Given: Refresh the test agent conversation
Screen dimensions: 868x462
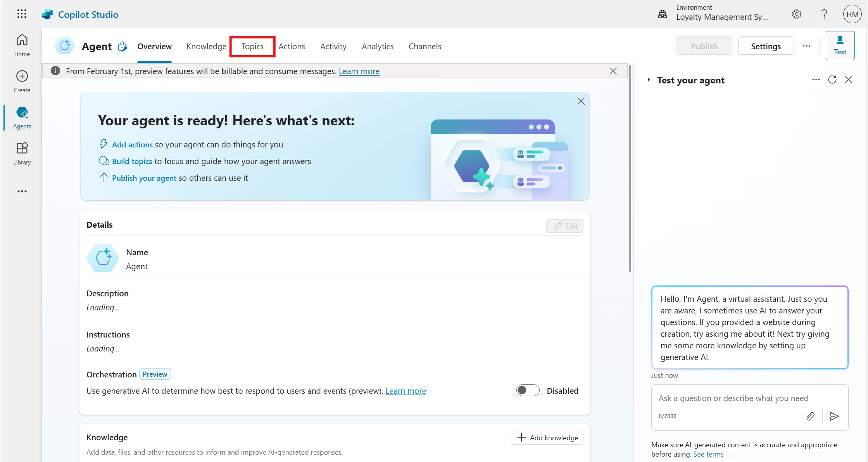Looking at the screenshot, I should click(x=832, y=80).
